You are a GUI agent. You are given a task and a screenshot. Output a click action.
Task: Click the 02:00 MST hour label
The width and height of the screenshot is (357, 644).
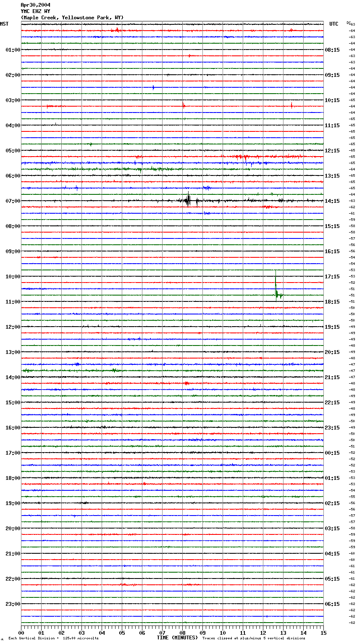[13, 75]
